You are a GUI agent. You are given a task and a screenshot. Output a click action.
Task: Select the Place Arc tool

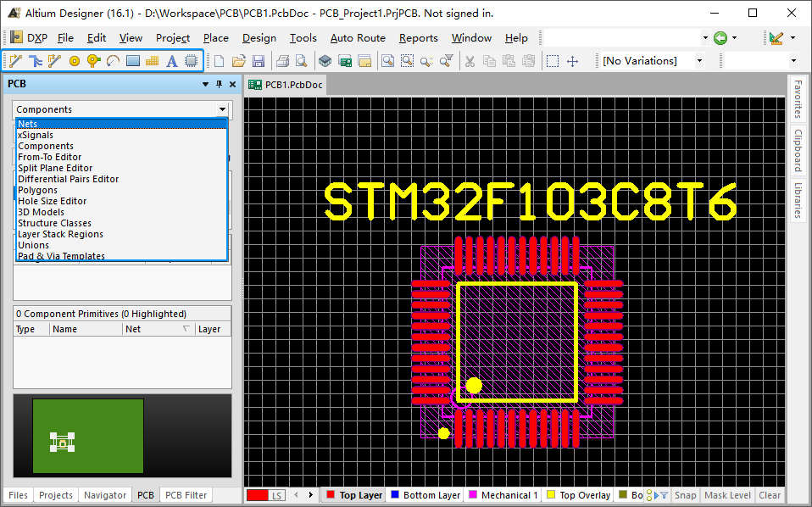coord(113,61)
